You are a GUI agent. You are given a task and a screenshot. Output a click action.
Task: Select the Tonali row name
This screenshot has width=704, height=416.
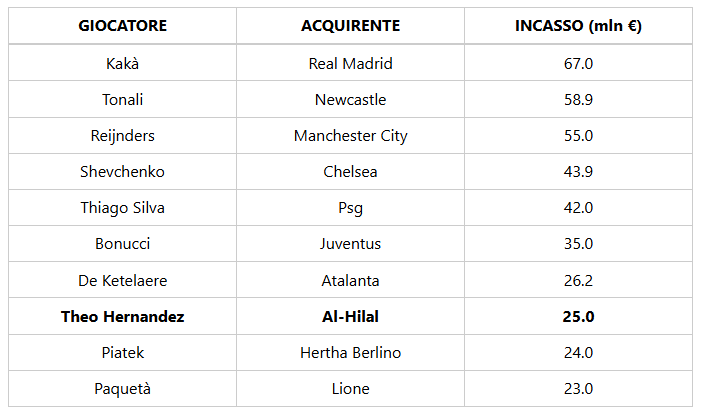[x=123, y=100]
